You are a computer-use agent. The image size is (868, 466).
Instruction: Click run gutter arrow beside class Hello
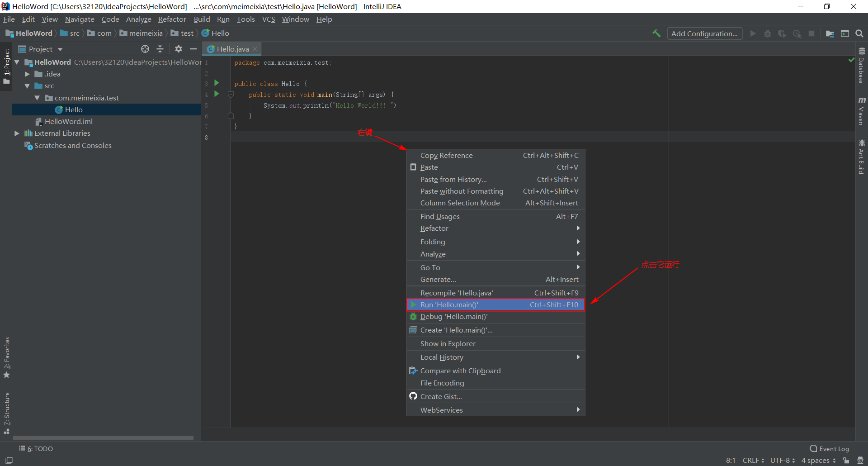(217, 83)
